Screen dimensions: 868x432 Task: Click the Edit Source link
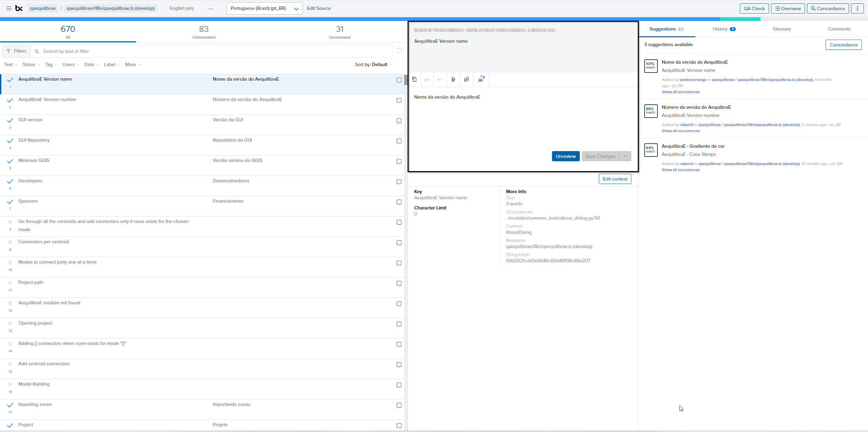point(319,8)
